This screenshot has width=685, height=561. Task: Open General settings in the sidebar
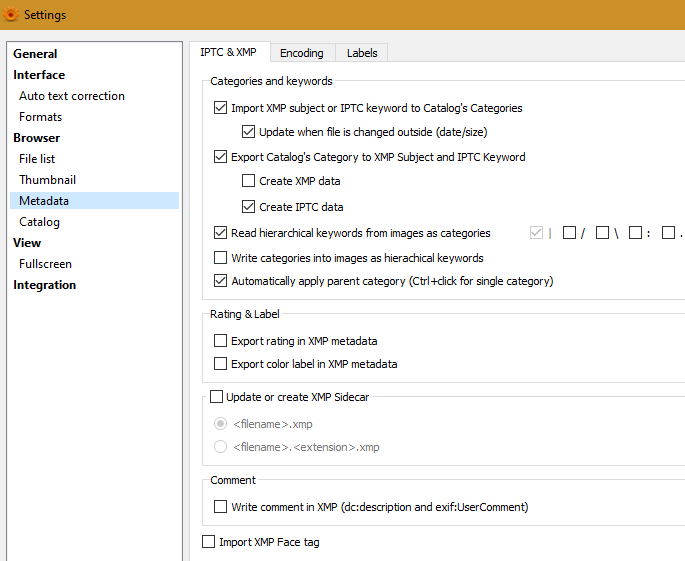point(35,54)
